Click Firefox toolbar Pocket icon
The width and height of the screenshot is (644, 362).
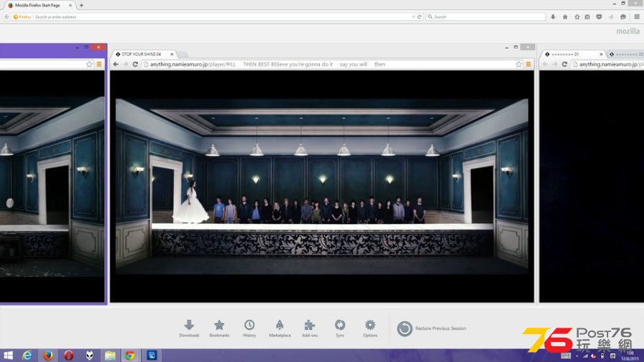[599, 17]
